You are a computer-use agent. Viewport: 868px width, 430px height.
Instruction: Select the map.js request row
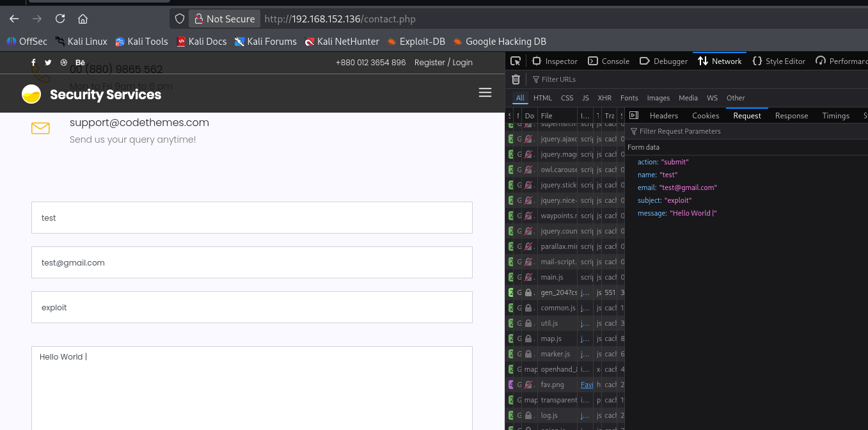[551, 338]
